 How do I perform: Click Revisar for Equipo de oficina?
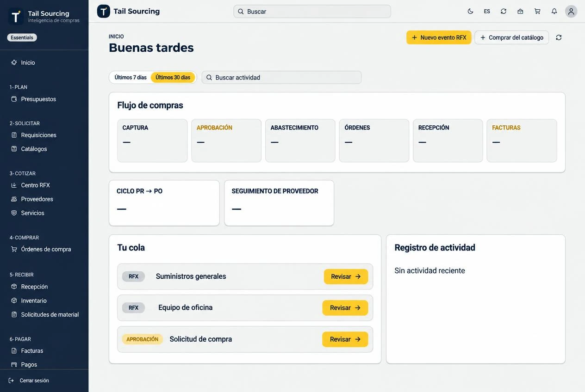(x=345, y=308)
